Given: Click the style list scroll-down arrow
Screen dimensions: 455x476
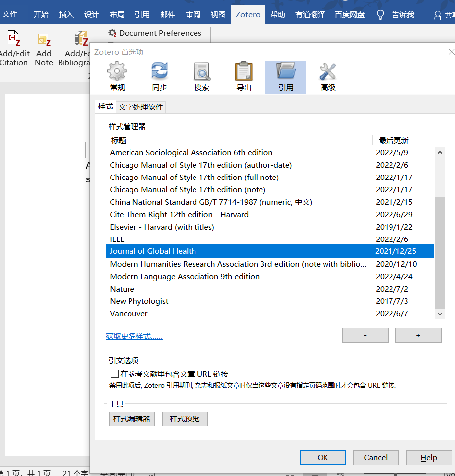Looking at the screenshot, I should [x=440, y=314].
